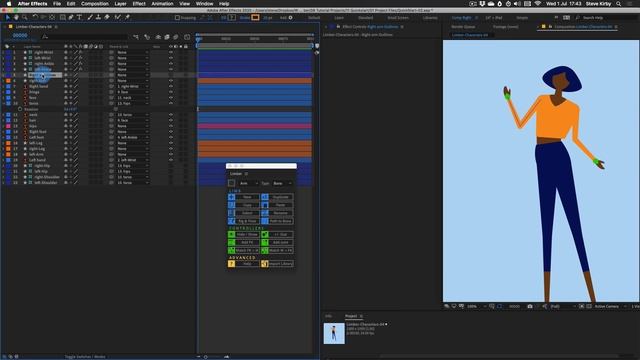Select the Pen tool
The height and width of the screenshot is (360, 640).
point(71,18)
